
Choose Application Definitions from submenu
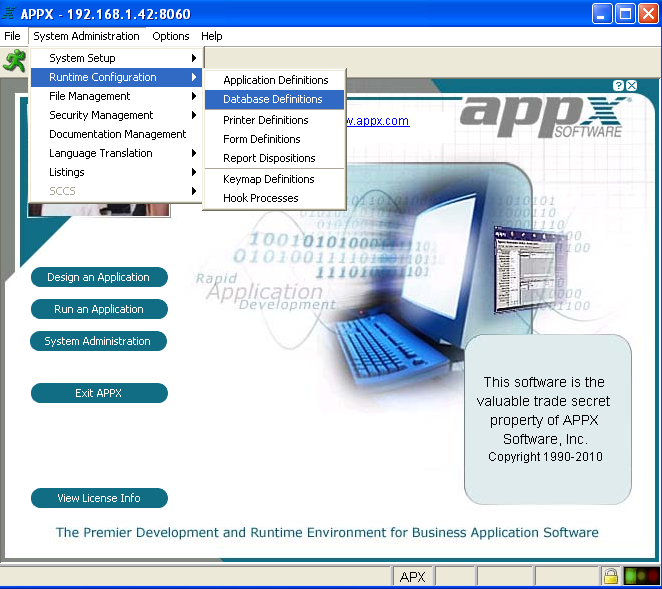275,80
